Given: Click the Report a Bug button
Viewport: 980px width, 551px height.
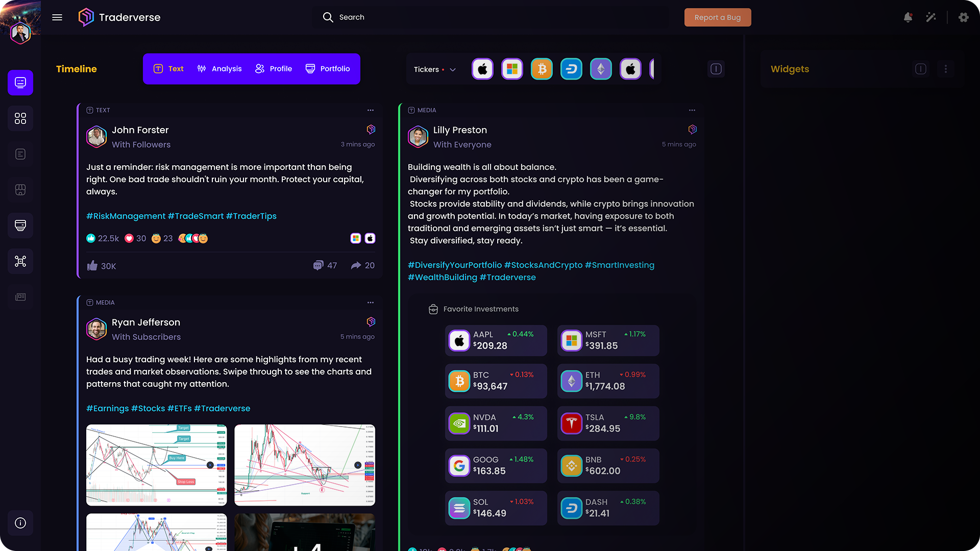Looking at the screenshot, I should [718, 17].
